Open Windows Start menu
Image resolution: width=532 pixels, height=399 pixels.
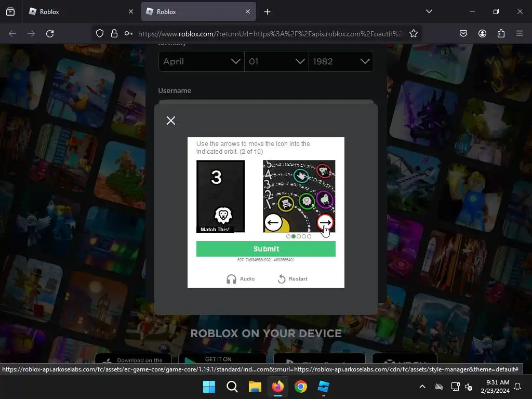209,387
